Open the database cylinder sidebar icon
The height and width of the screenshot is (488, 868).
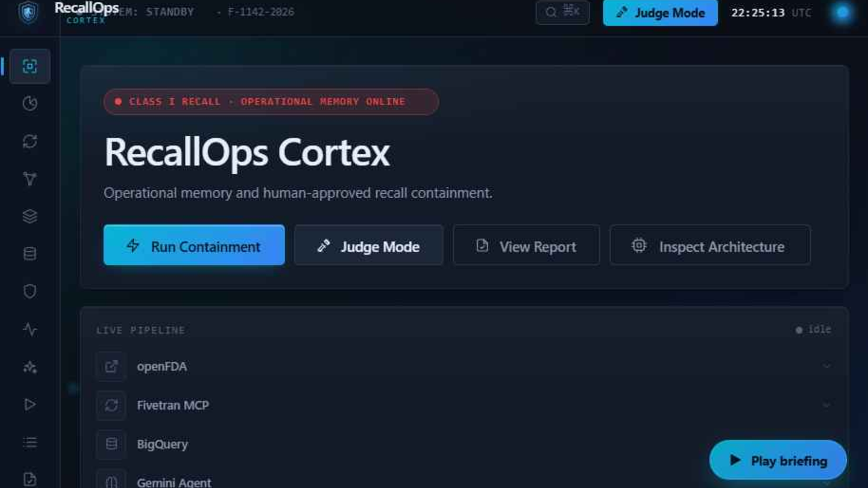[30, 254]
